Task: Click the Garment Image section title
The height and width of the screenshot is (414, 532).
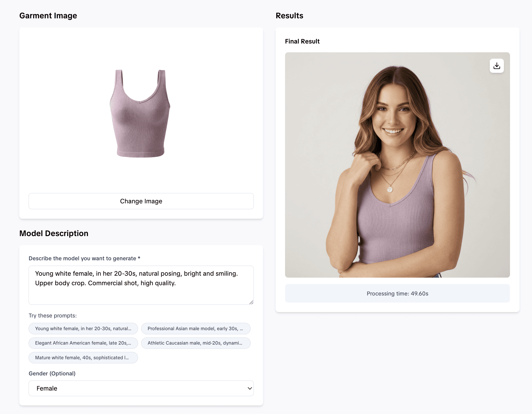Action: point(48,15)
